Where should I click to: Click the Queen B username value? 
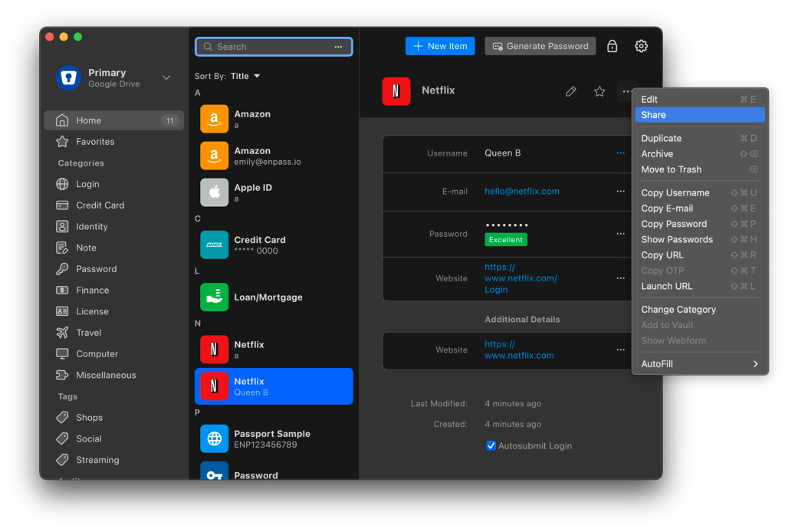503,153
